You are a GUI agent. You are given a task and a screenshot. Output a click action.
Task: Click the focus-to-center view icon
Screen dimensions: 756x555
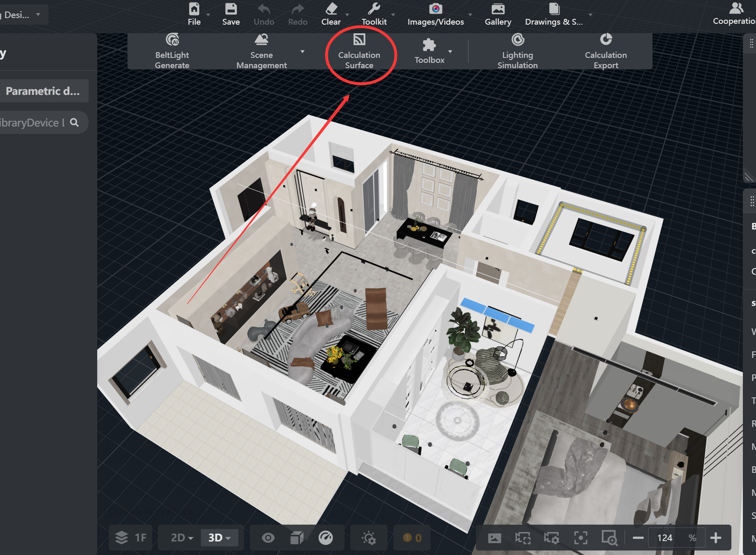click(x=580, y=538)
